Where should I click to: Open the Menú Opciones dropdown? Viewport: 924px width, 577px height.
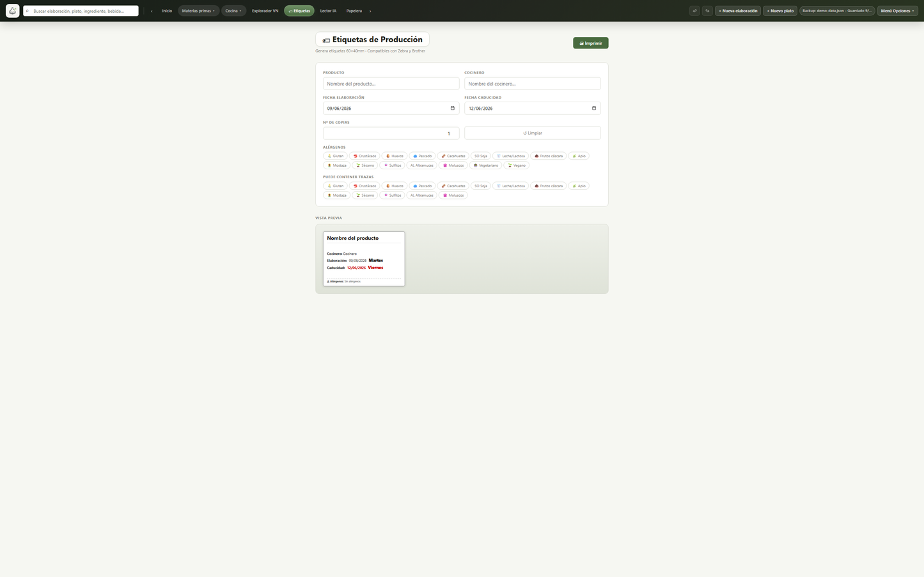[x=897, y=11]
